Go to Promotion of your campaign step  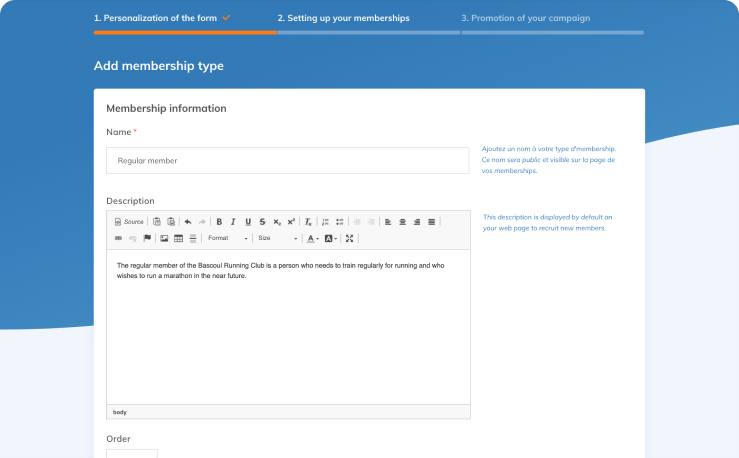[525, 18]
